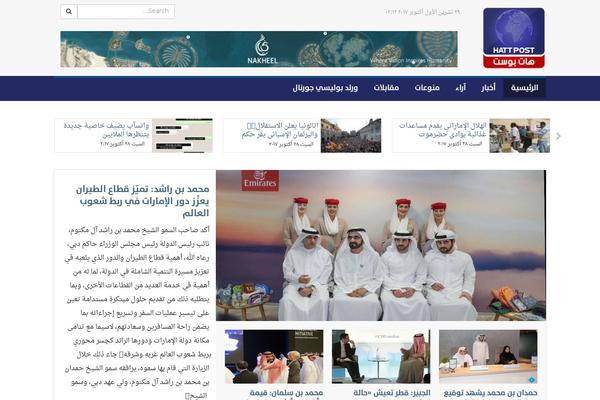Click article summary starting أكد صاحب السمو

point(138,312)
